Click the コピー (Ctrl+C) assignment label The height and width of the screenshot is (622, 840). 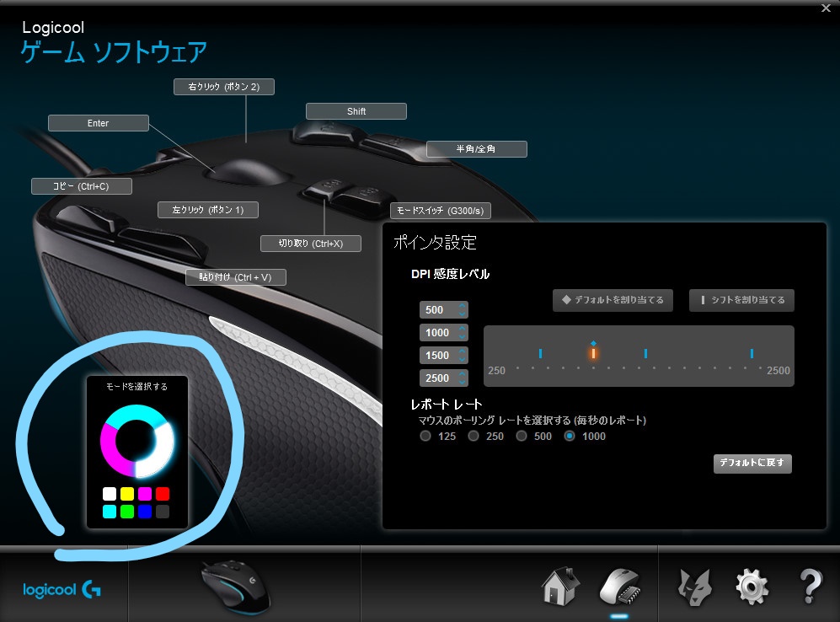(x=82, y=186)
